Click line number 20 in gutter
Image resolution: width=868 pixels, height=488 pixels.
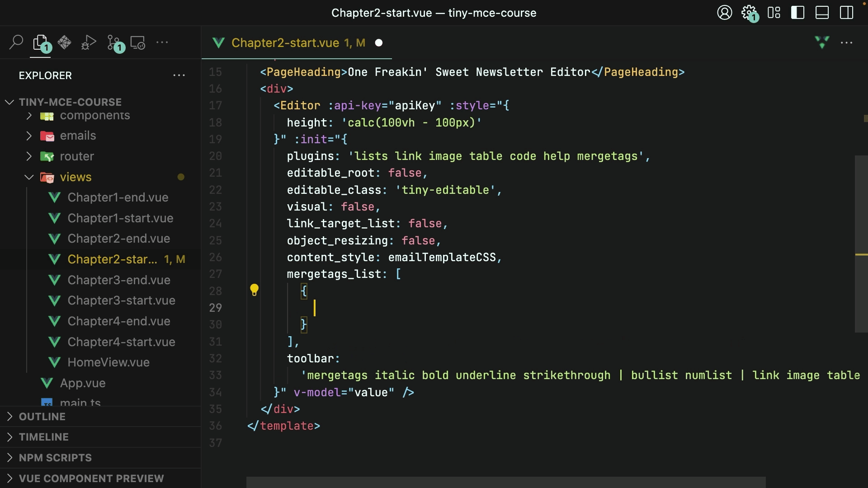pos(216,156)
